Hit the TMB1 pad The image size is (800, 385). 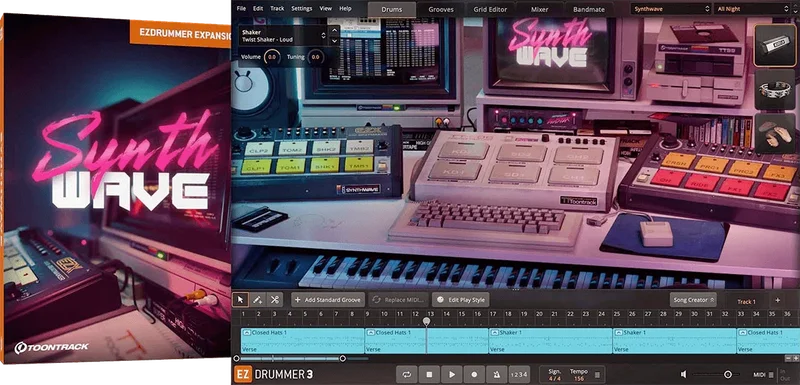pyautogui.click(x=358, y=164)
